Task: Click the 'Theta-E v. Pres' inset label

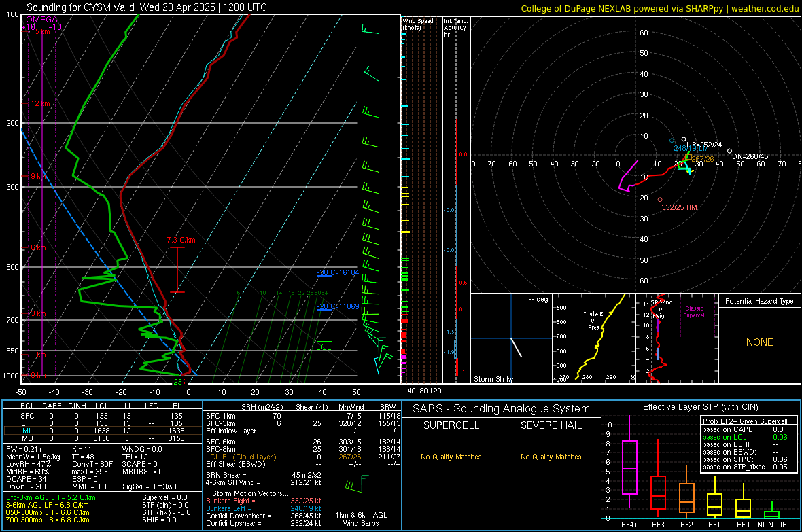Action: point(593,320)
